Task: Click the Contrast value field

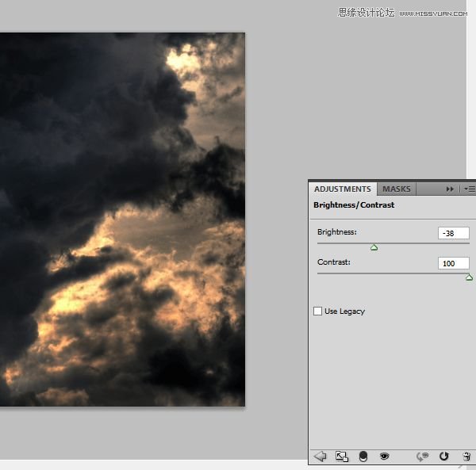Action: tap(453, 263)
